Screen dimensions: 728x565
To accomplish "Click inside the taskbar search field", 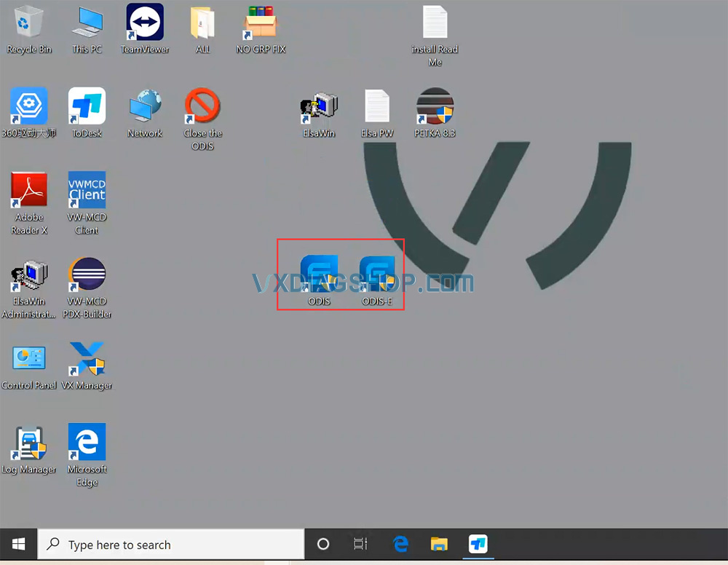I will [171, 544].
